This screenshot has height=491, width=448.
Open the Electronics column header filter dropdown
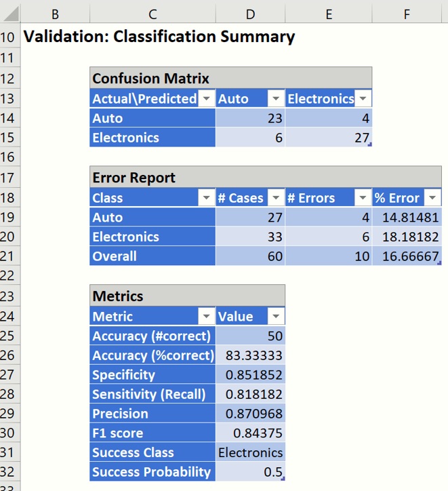[x=364, y=99]
